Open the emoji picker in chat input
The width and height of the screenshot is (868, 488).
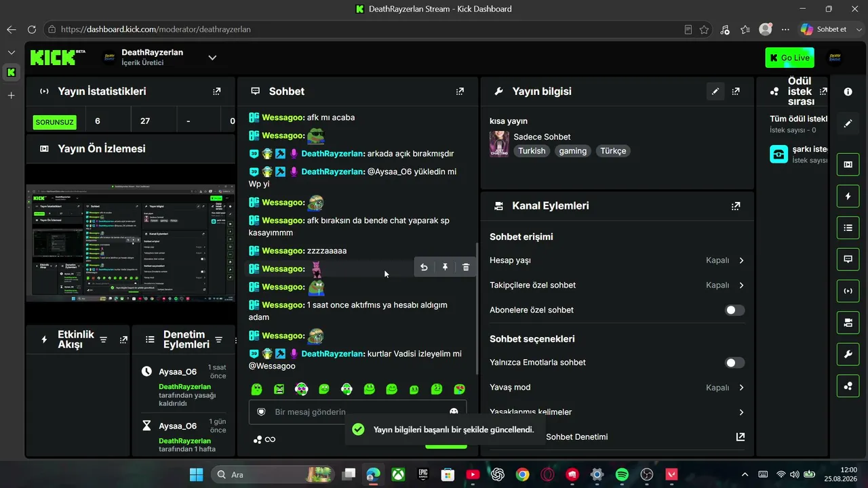(x=454, y=412)
